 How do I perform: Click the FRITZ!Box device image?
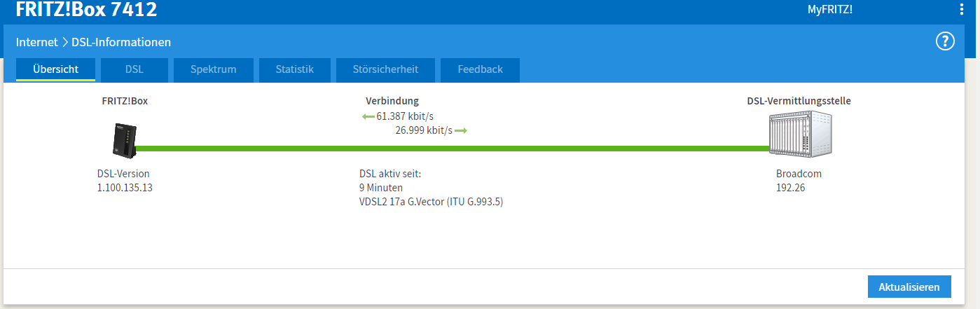[124, 139]
